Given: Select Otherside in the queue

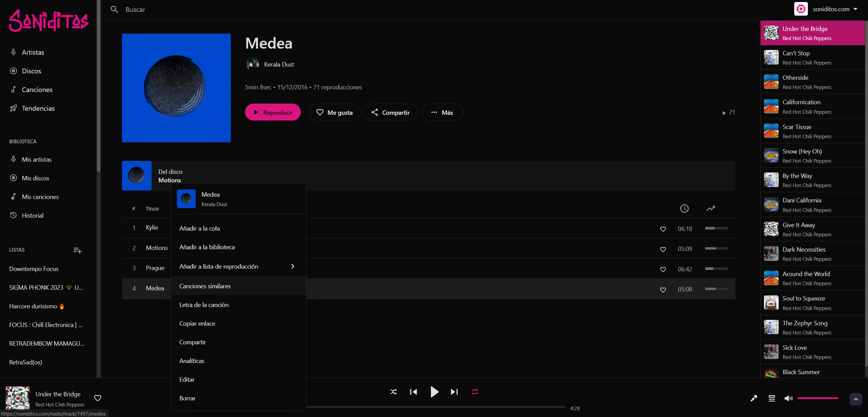Looking at the screenshot, I should [x=812, y=82].
